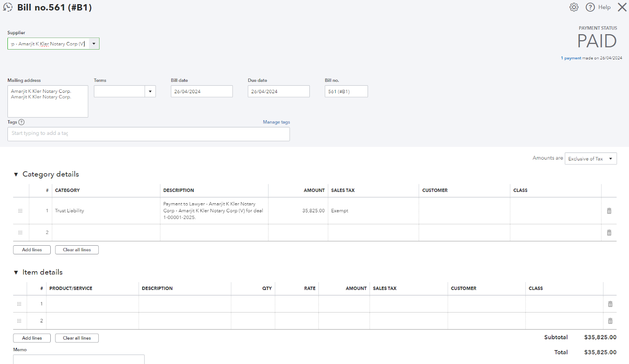Delete category line 2 with trash icon
Viewport: 629px width, 364px height.
pos(609,233)
